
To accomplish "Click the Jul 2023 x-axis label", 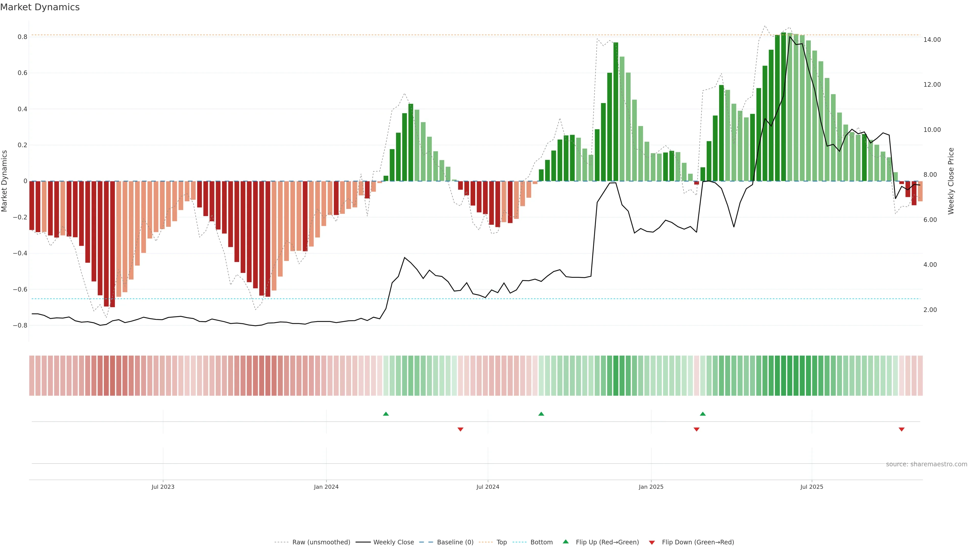I will 163,487.
